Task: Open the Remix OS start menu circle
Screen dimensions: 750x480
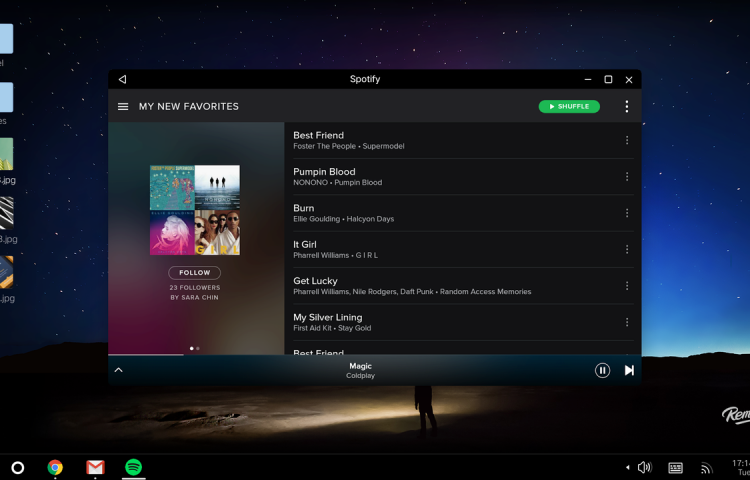Action: (17, 467)
